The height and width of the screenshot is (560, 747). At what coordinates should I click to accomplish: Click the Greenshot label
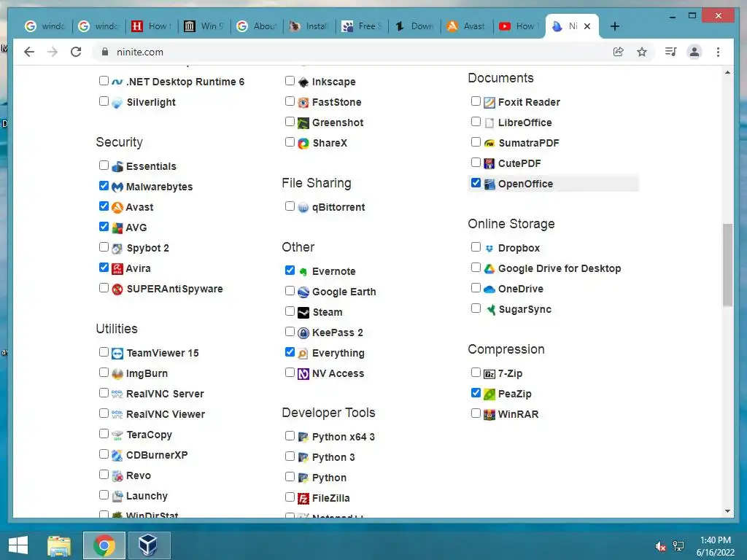coord(338,122)
